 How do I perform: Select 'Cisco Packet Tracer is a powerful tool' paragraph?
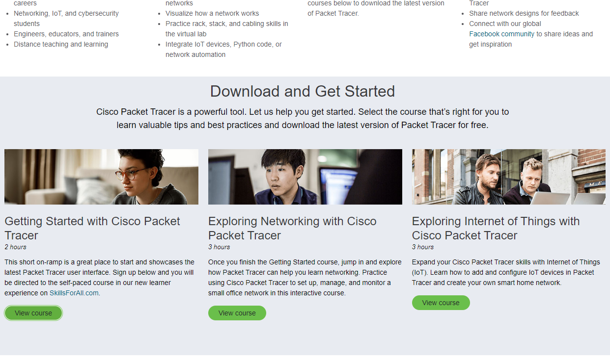(303, 118)
